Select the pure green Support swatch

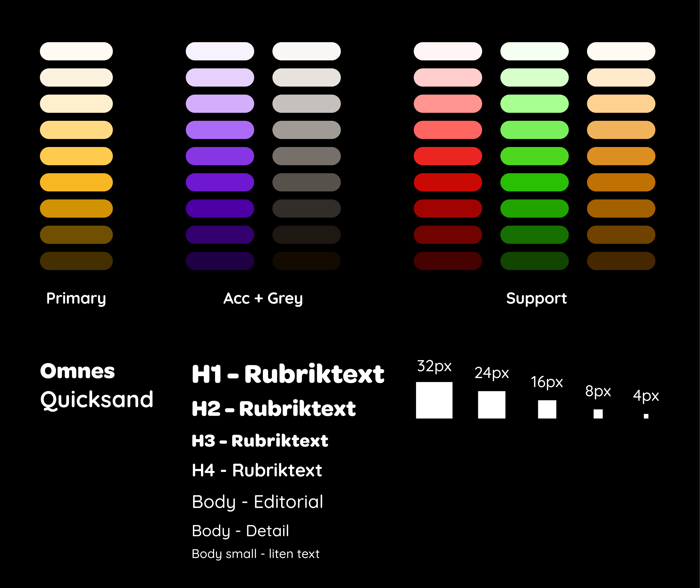[534, 182]
